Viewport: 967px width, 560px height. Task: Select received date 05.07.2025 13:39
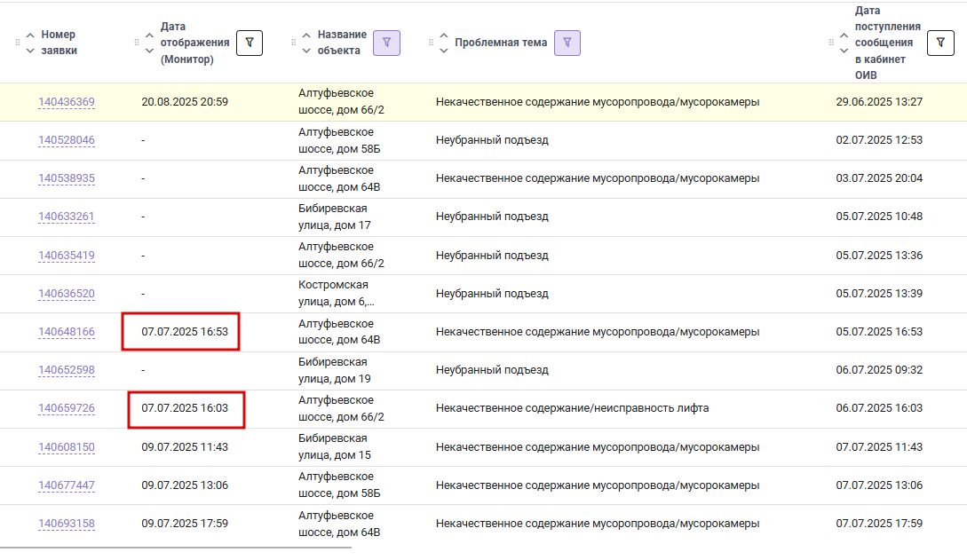click(879, 293)
